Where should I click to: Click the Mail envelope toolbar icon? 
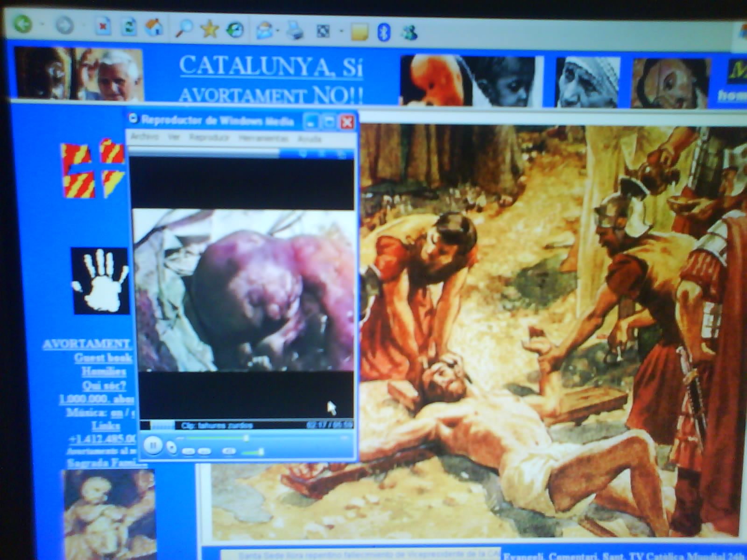coord(264,31)
